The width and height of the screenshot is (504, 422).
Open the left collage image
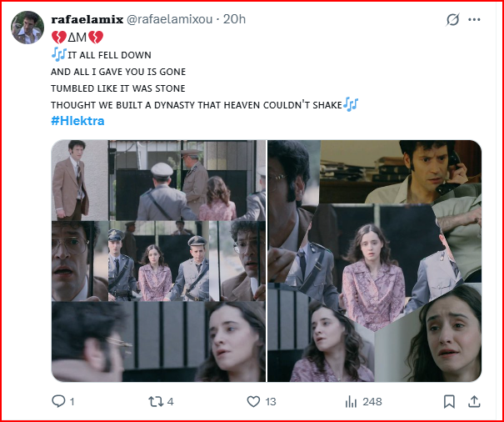coord(159,261)
